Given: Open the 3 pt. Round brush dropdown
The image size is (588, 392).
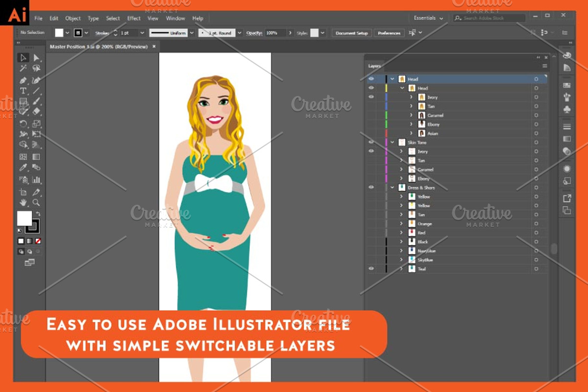Looking at the screenshot, I should click(240, 33).
